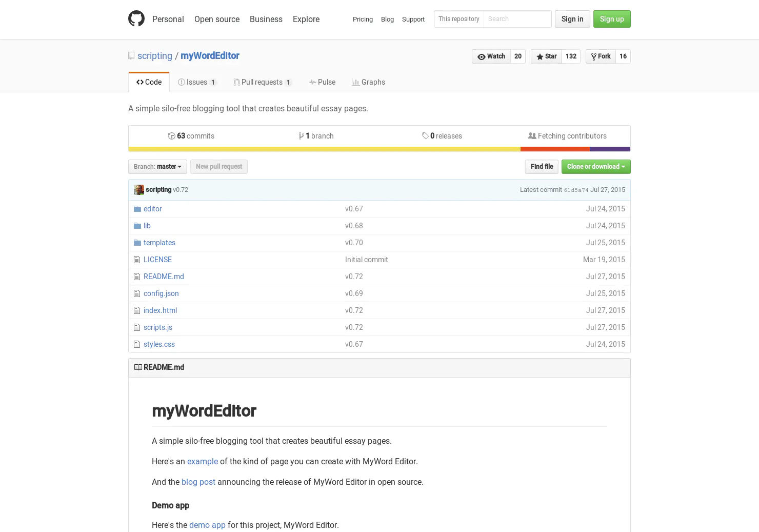The image size is (759, 532).
Task: Go to the Pricing page
Action: (x=363, y=19)
